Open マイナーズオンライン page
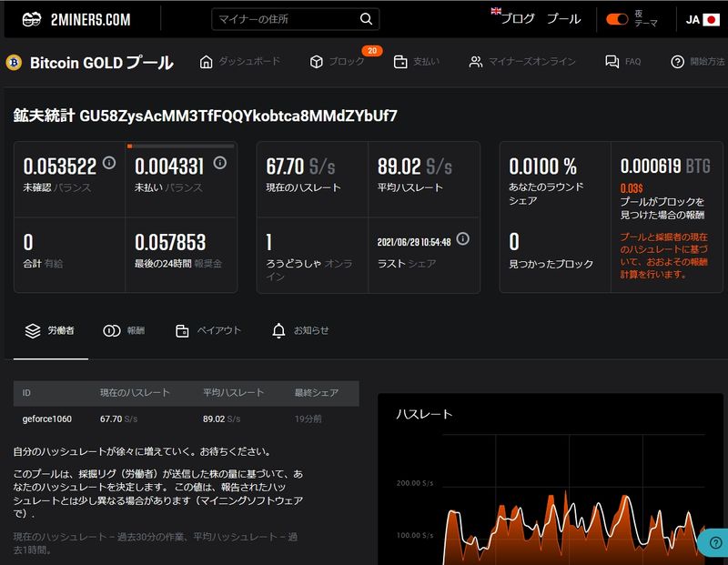The width and height of the screenshot is (728, 565). tap(522, 62)
